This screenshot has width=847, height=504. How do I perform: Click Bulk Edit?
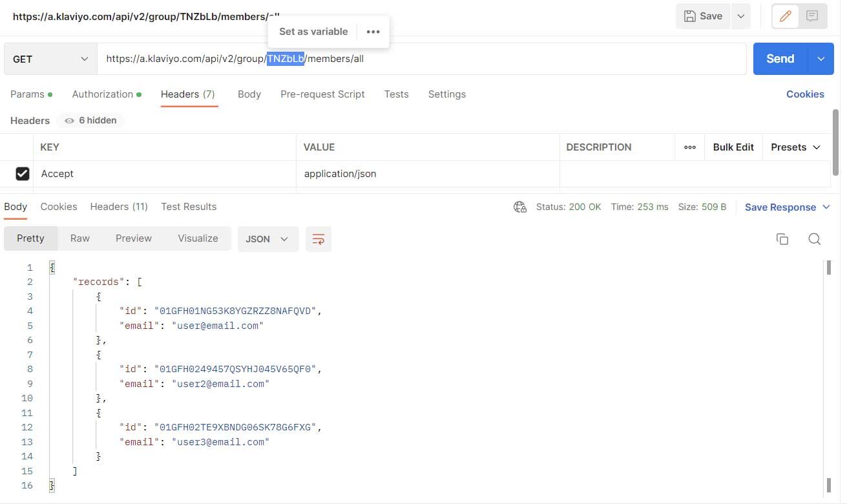coord(733,147)
